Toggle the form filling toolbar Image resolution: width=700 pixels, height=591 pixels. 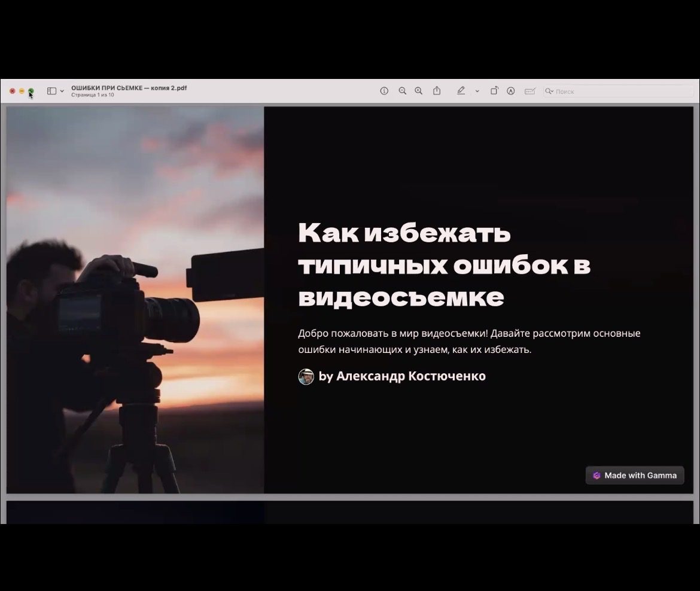529,91
